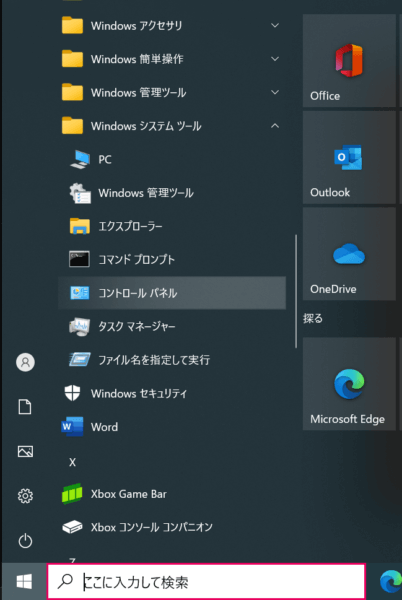Open the Documents sidebar icon
The height and width of the screenshot is (600, 402).
click(x=25, y=407)
